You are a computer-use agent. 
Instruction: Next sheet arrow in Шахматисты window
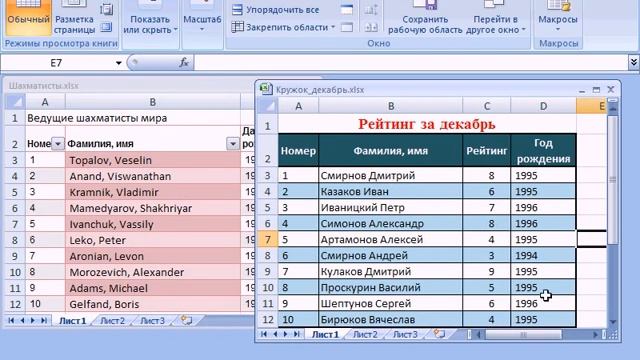tap(33, 321)
